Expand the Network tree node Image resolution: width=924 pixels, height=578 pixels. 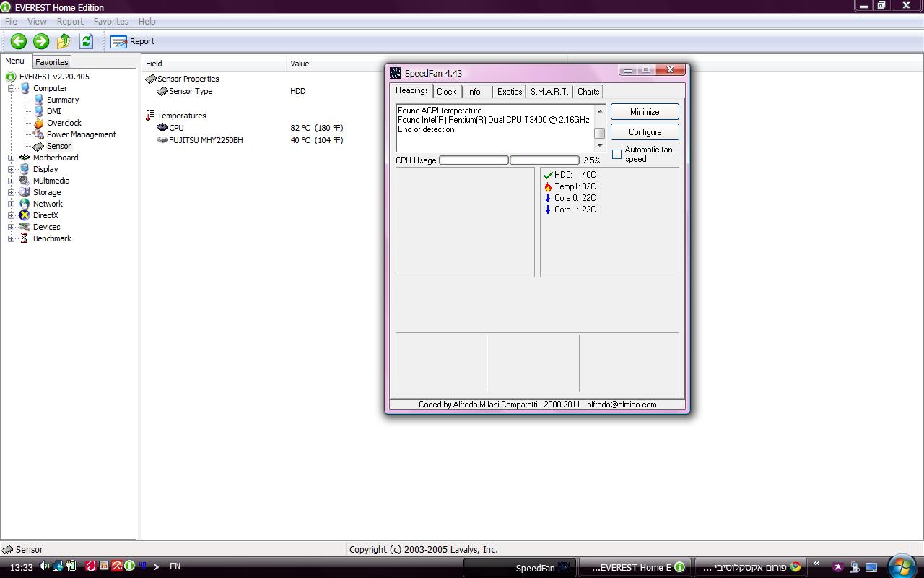click(12, 204)
